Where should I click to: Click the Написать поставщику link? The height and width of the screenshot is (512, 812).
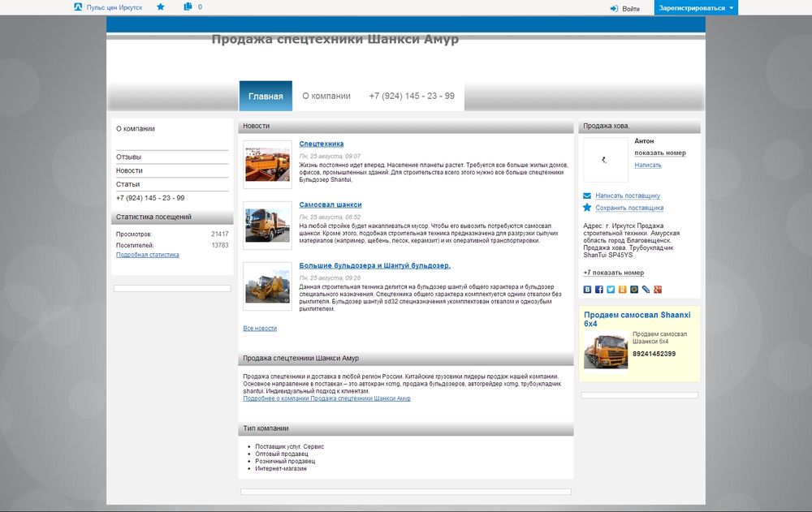click(x=628, y=196)
